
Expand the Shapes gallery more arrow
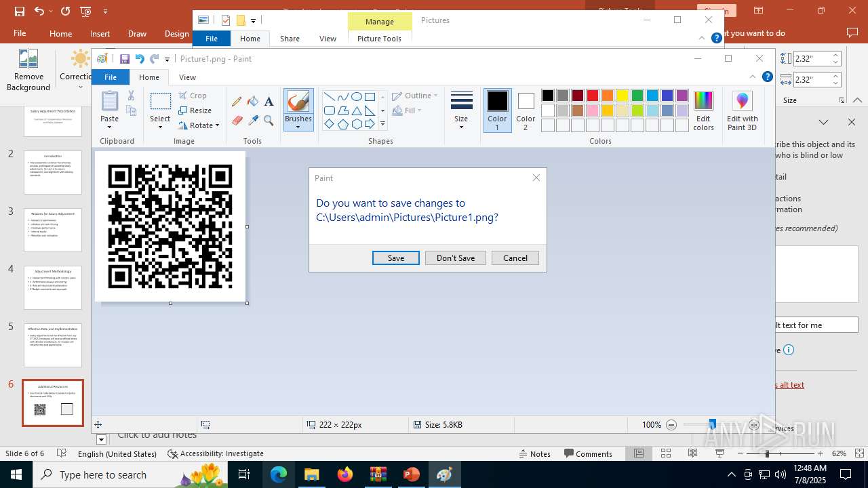point(382,124)
